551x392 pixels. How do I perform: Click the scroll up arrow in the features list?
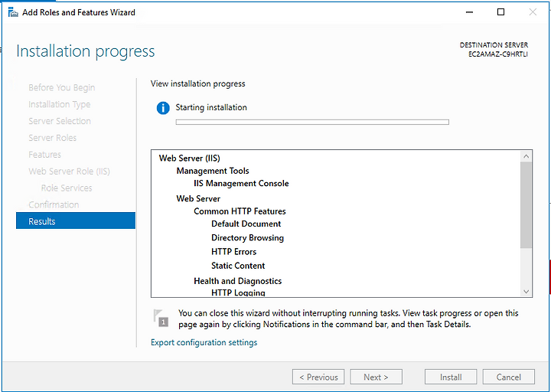[526, 156]
